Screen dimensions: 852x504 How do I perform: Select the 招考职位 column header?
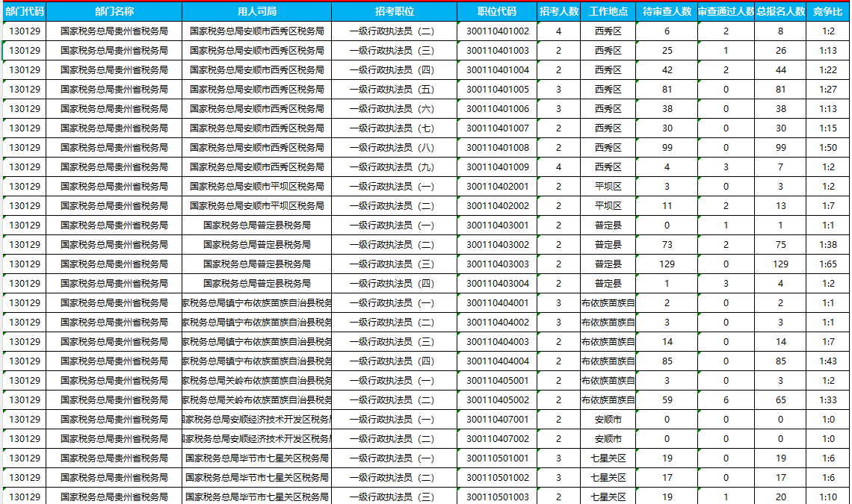394,12
